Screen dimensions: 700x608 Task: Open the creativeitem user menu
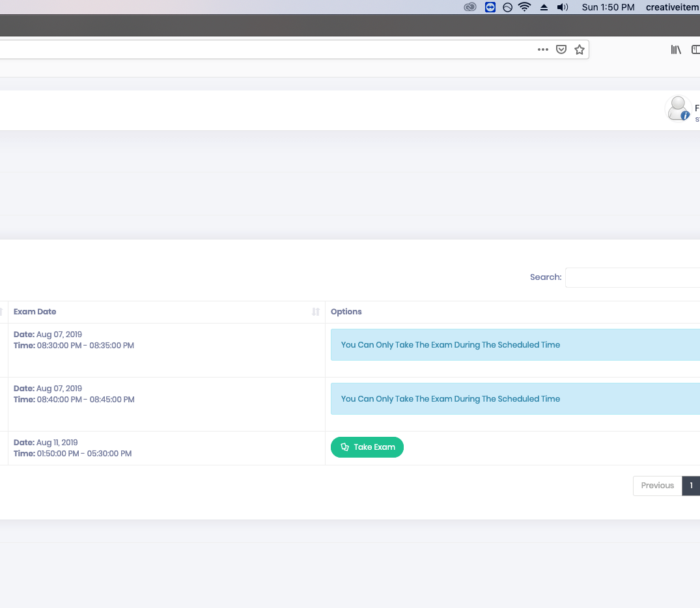672,7
